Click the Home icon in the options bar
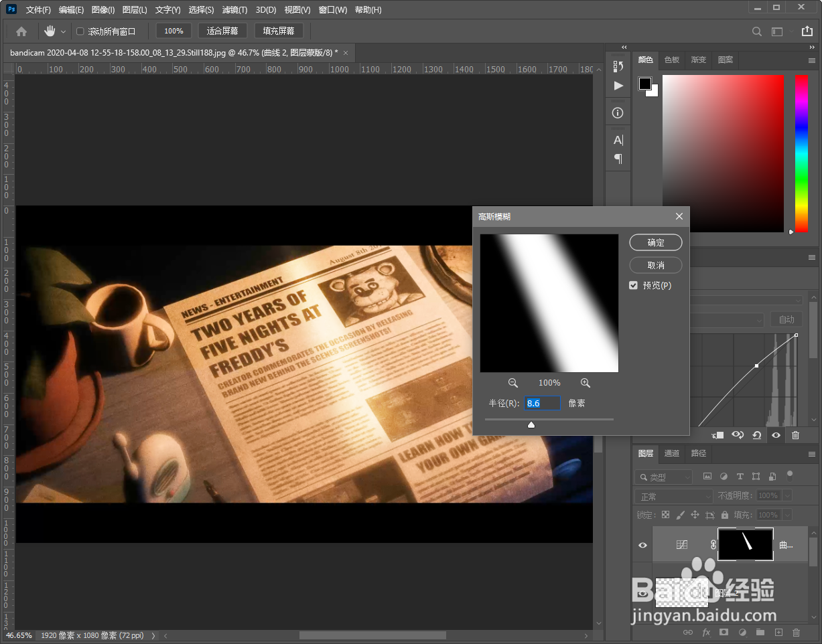The height and width of the screenshot is (644, 822). click(21, 31)
